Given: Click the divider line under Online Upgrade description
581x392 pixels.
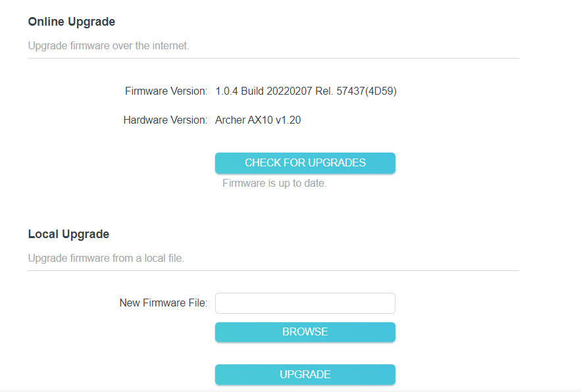Looking at the screenshot, I should point(274,58).
